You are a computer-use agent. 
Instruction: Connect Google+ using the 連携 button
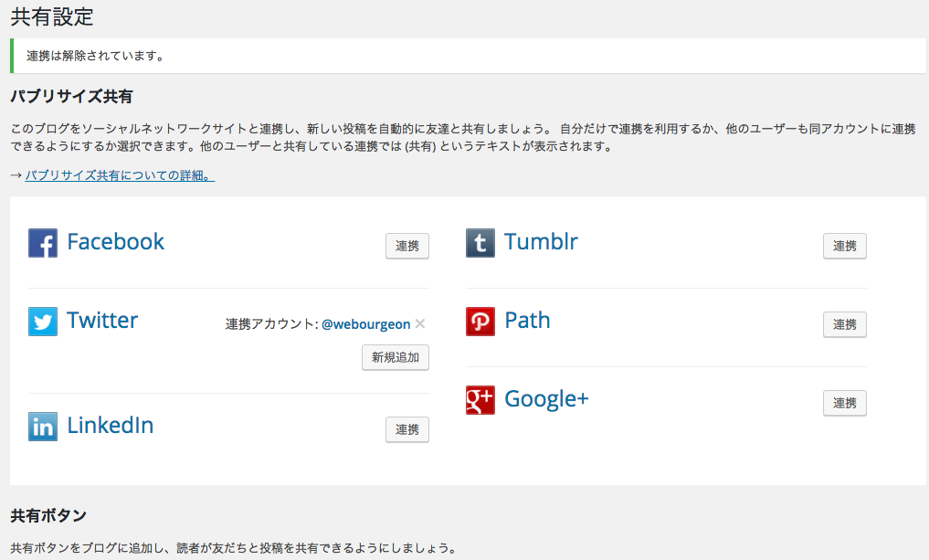844,403
